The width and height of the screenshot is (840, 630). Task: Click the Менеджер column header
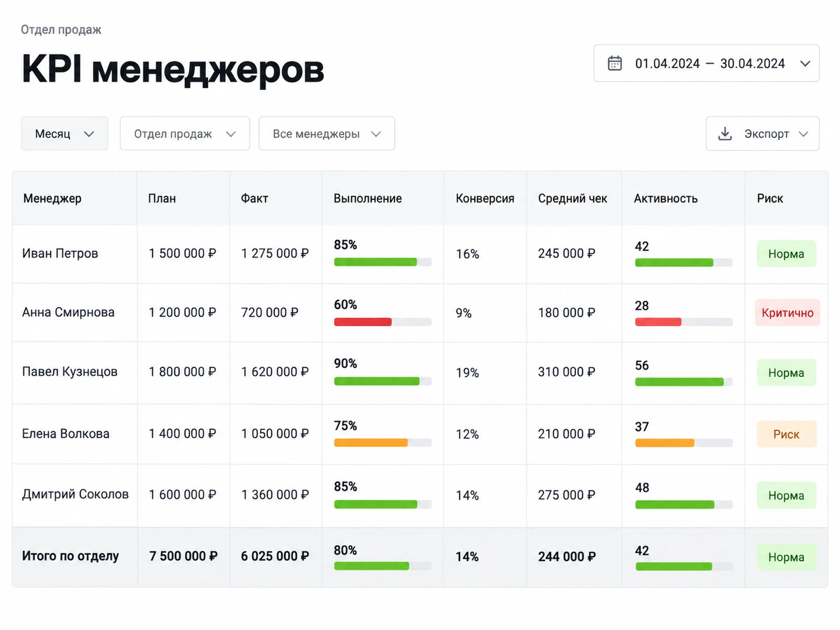[52, 198]
